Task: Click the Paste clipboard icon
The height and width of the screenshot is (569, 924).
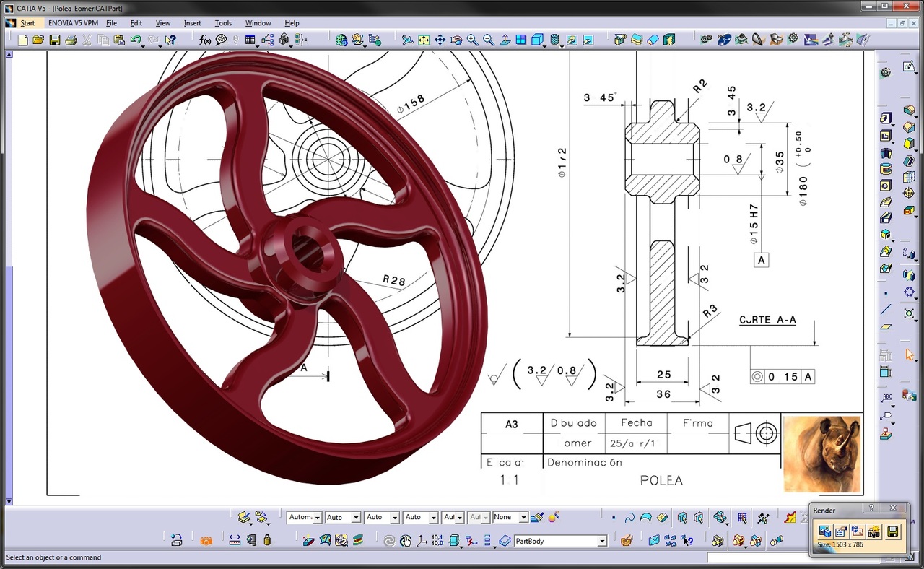Action: pyautogui.click(x=118, y=40)
